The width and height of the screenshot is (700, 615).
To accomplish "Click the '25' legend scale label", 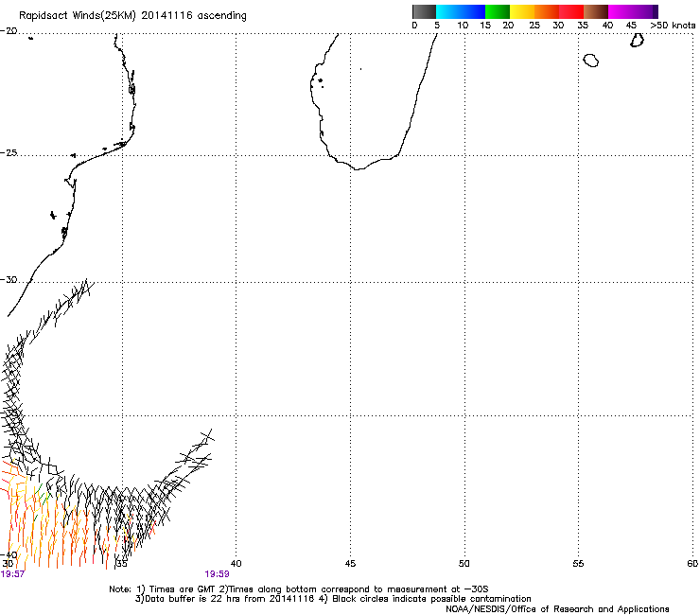I will [534, 26].
